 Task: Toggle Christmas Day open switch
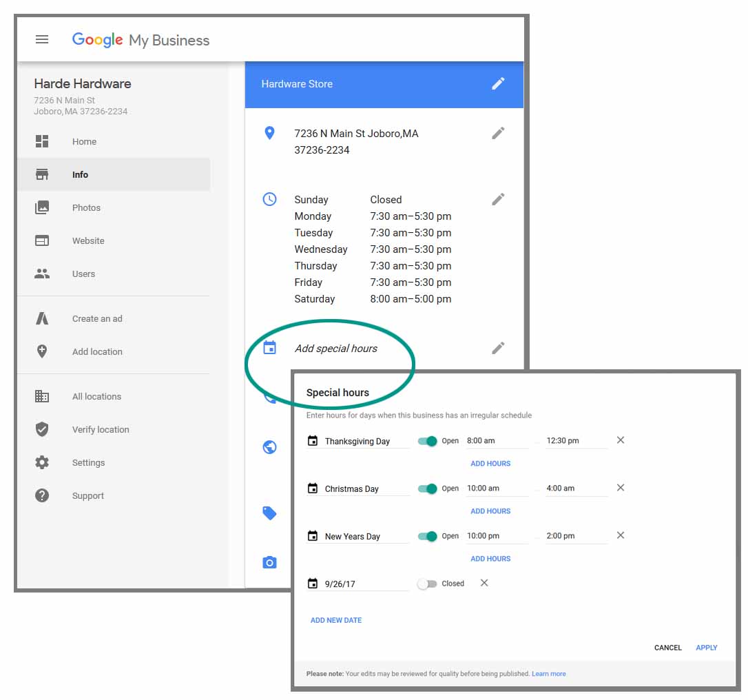coord(428,488)
